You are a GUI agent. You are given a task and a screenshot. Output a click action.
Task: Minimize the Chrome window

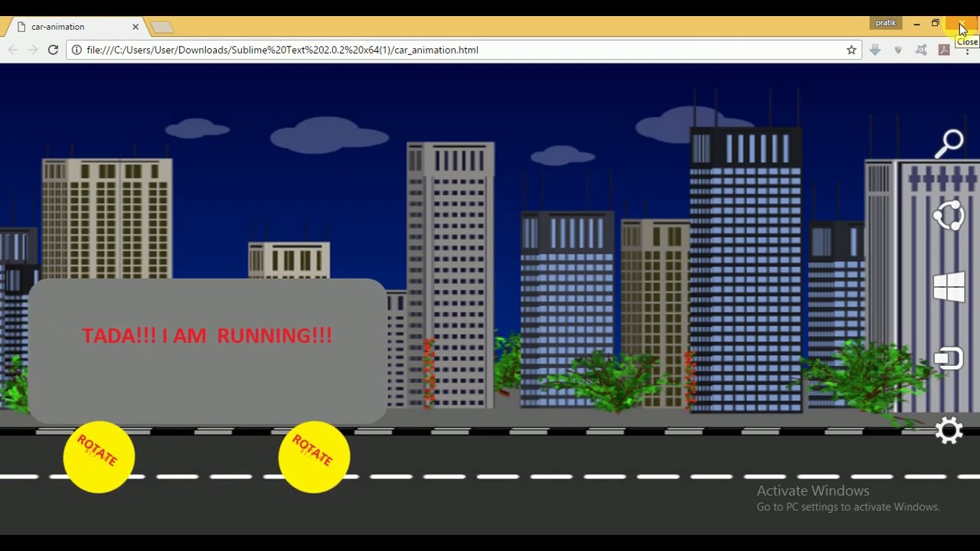click(x=916, y=24)
